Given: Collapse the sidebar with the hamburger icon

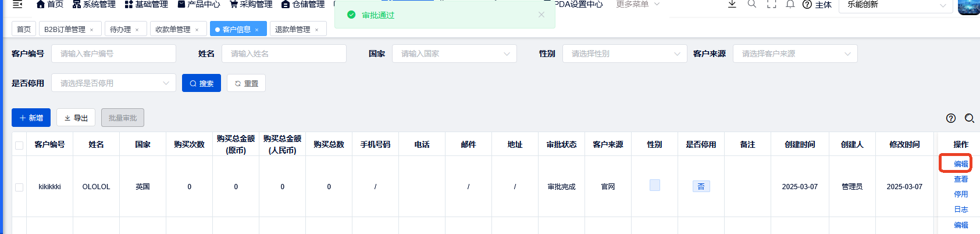Looking at the screenshot, I should point(17,4).
